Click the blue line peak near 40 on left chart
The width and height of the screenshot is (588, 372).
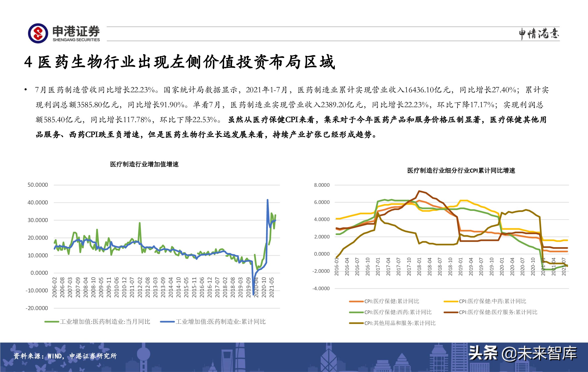267,200
